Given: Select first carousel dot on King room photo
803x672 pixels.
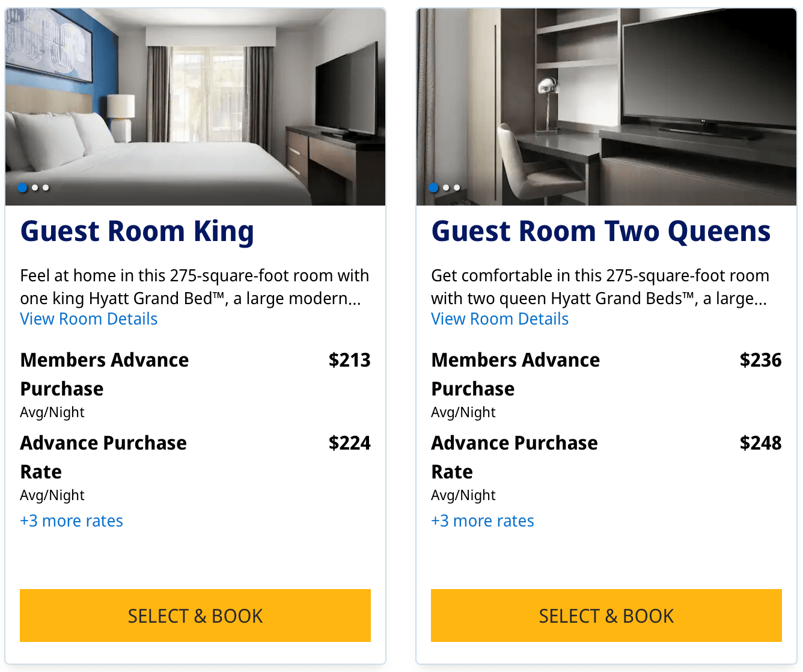Looking at the screenshot, I should [22, 188].
